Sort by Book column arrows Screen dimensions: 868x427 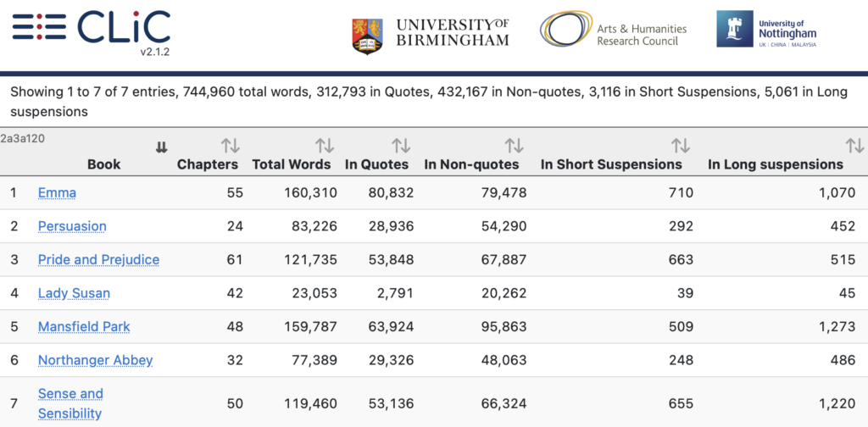click(x=161, y=147)
